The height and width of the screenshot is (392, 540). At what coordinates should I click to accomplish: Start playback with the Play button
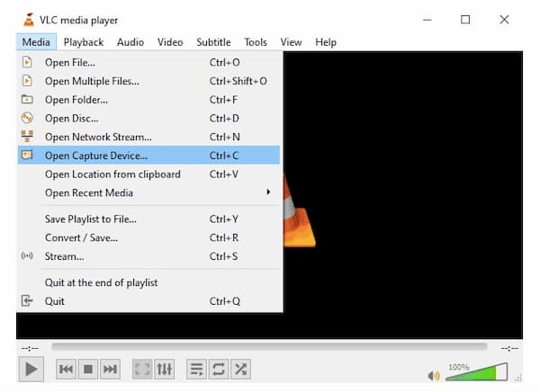point(31,370)
